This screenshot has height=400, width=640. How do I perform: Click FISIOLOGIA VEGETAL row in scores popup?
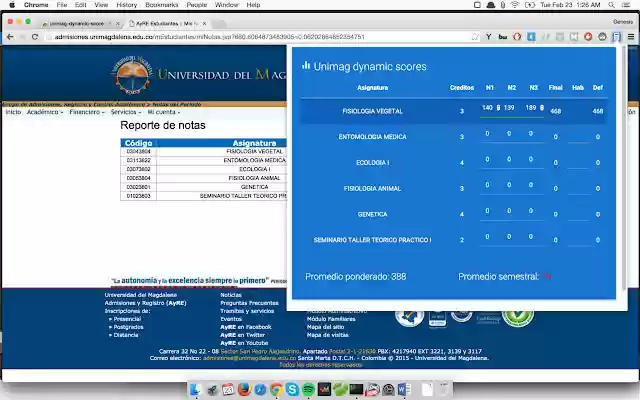coord(453,111)
